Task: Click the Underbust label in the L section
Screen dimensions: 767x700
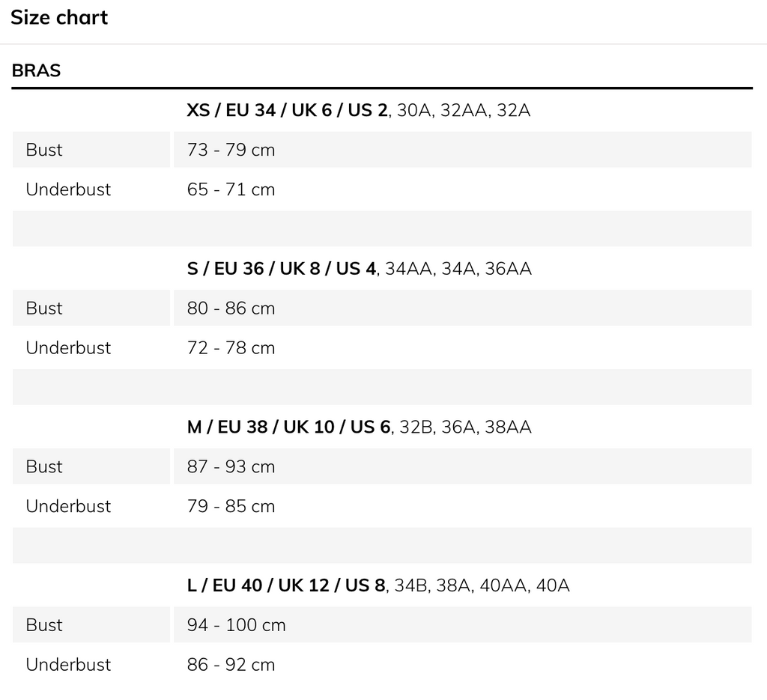Action: [x=68, y=665]
